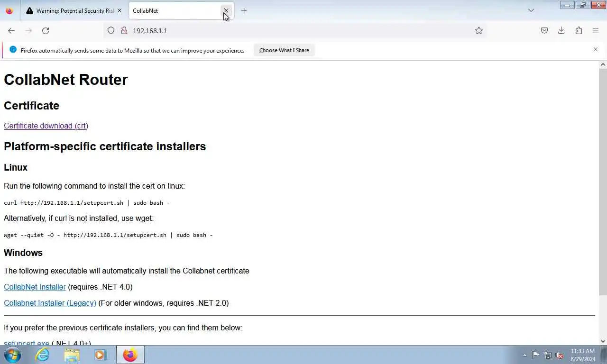Click the muted volume tray icon
This screenshot has height=364, width=607.
coord(559,355)
